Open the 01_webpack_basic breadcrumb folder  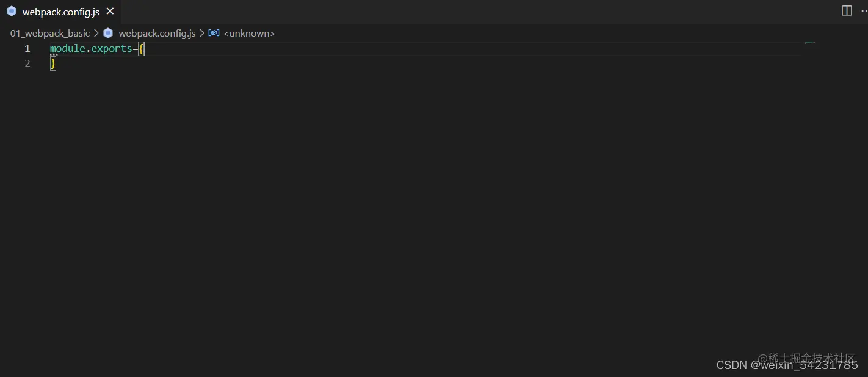point(50,33)
